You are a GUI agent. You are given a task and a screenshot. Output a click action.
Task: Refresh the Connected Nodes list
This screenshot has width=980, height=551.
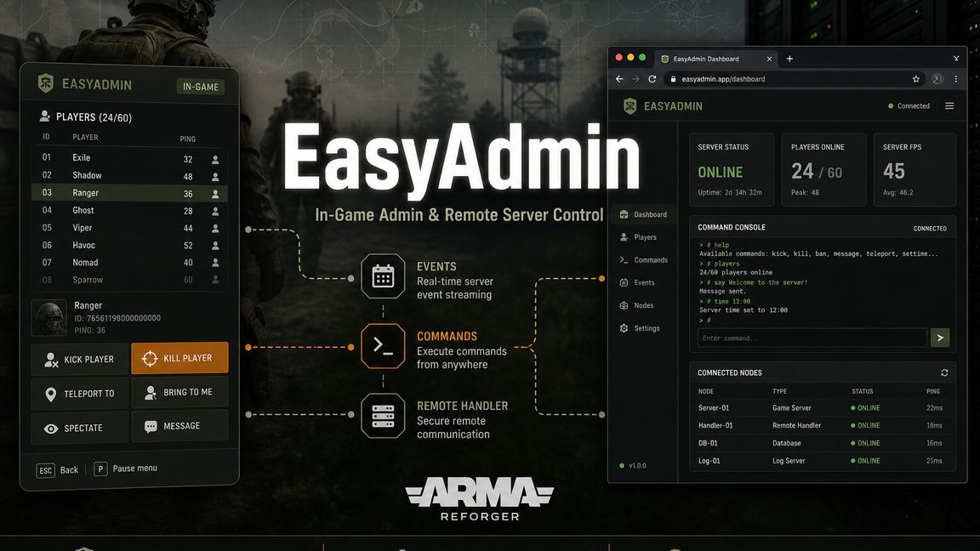[x=944, y=373]
